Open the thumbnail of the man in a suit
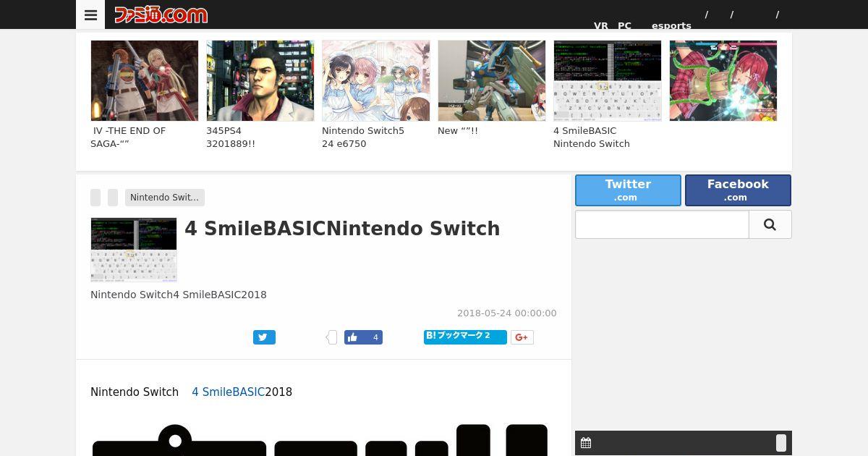 coord(260,80)
